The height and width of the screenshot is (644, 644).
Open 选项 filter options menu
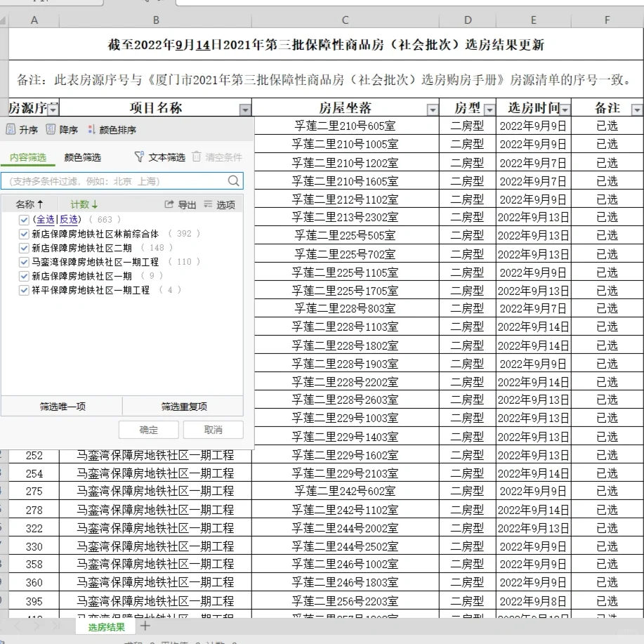pos(220,204)
